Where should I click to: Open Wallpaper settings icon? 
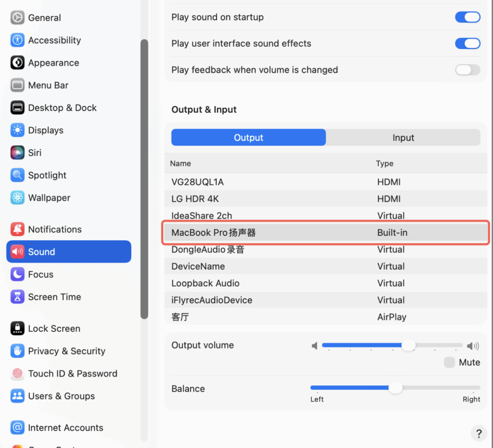[17, 198]
